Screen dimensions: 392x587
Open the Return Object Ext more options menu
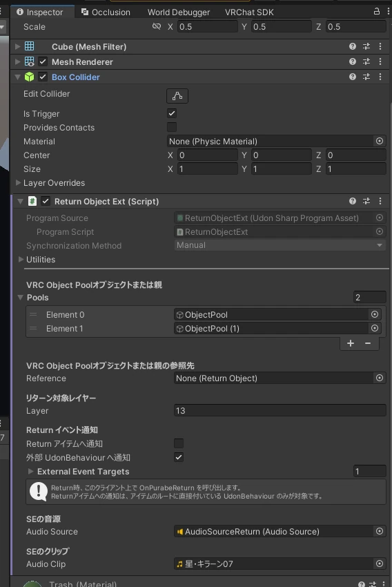[380, 202]
